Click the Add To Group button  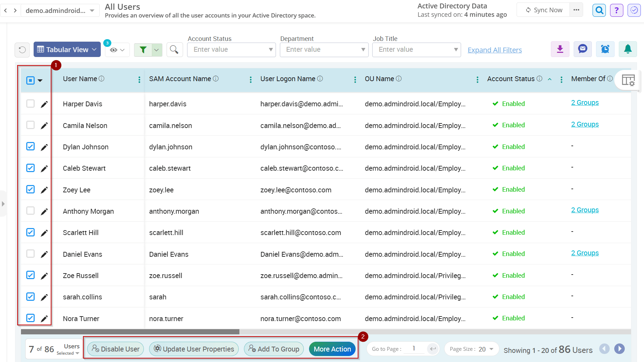pyautogui.click(x=274, y=349)
